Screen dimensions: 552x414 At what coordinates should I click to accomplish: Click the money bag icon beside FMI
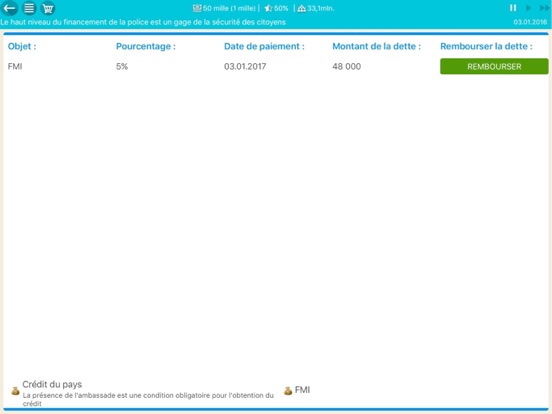(288, 391)
